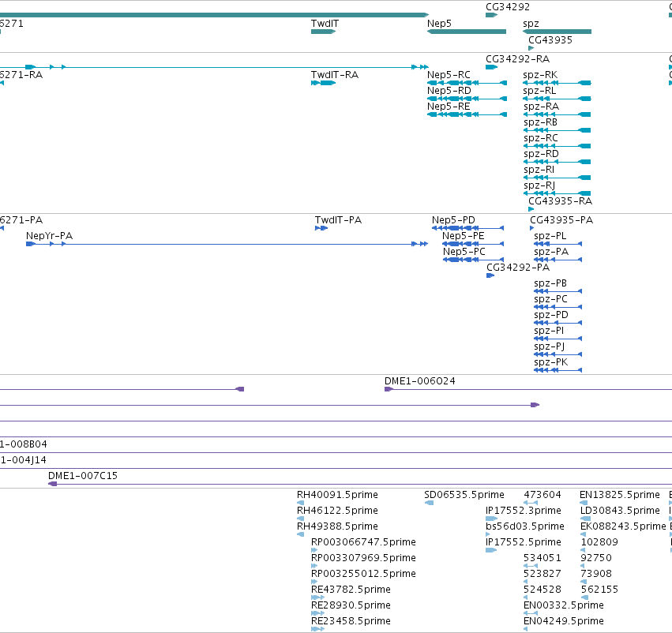Click the teal spz gene bar
This screenshot has height=633, width=672.
click(x=557, y=32)
